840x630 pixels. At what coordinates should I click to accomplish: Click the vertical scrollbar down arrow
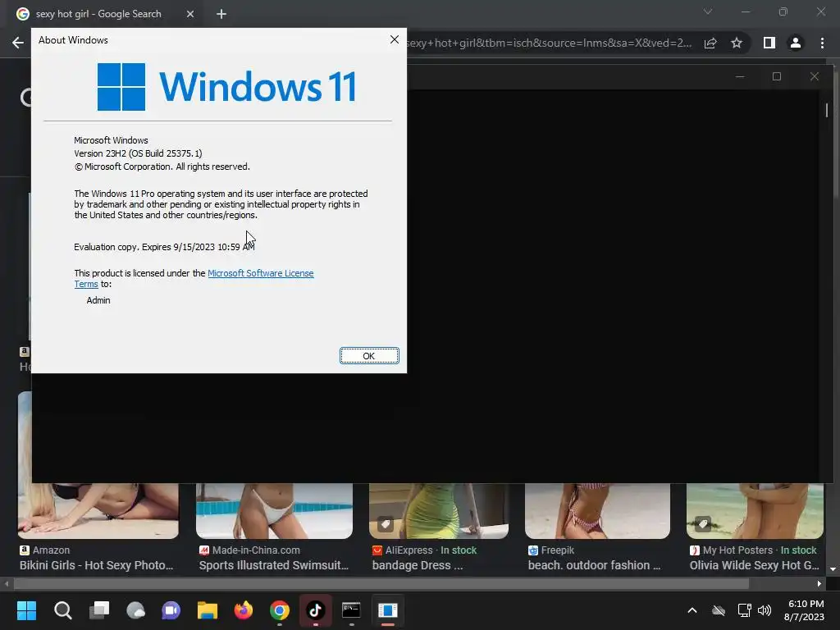833,569
